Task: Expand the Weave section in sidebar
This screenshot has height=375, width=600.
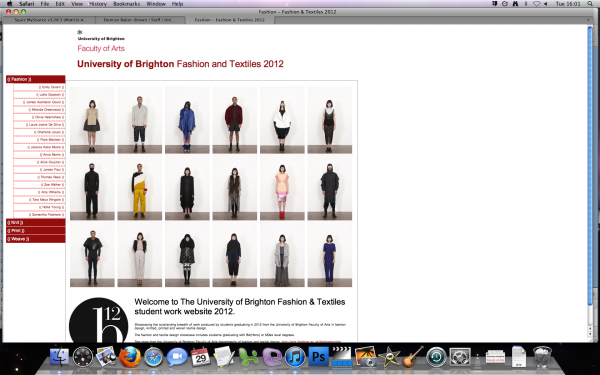Action: [36, 239]
